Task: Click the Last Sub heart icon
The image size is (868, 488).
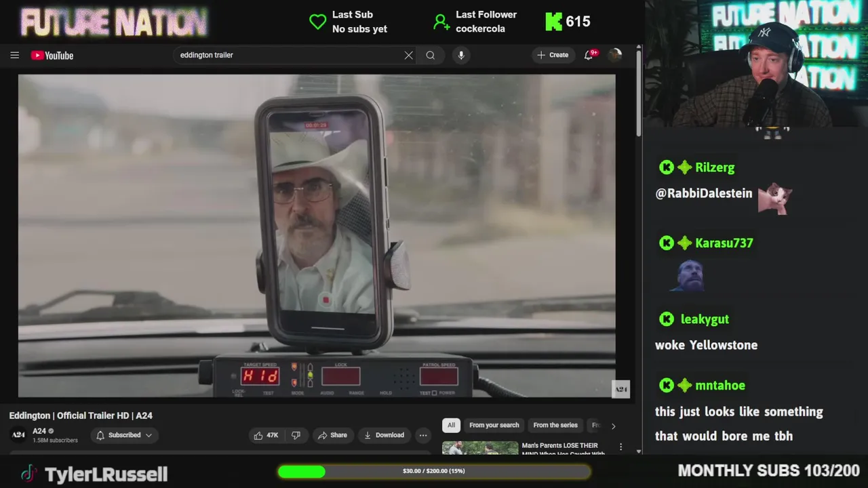Action: click(317, 22)
